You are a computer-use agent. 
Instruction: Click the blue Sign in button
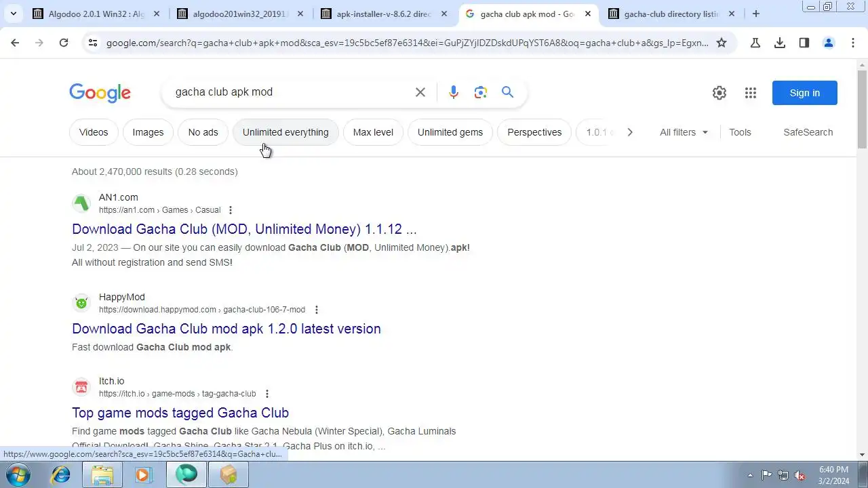point(805,93)
